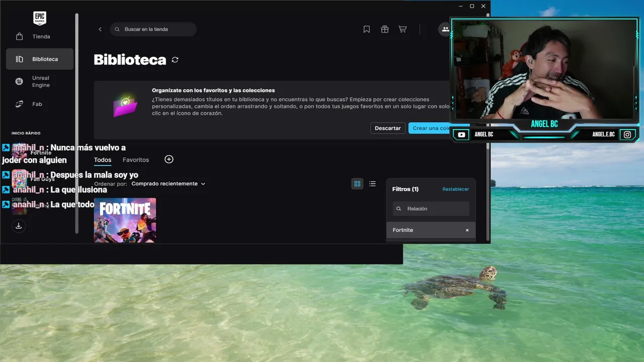Viewport: 644px width, 362px height.
Task: Add a new collection with the plus icon
Action: 169,159
